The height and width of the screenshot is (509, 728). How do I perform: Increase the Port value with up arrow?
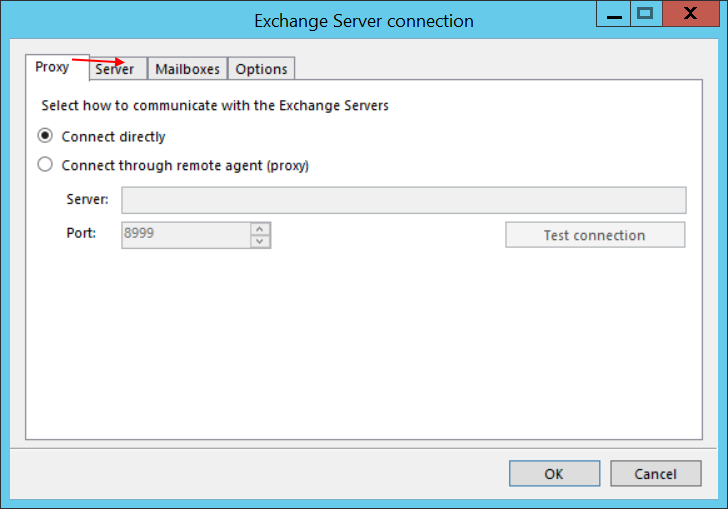tap(260, 229)
